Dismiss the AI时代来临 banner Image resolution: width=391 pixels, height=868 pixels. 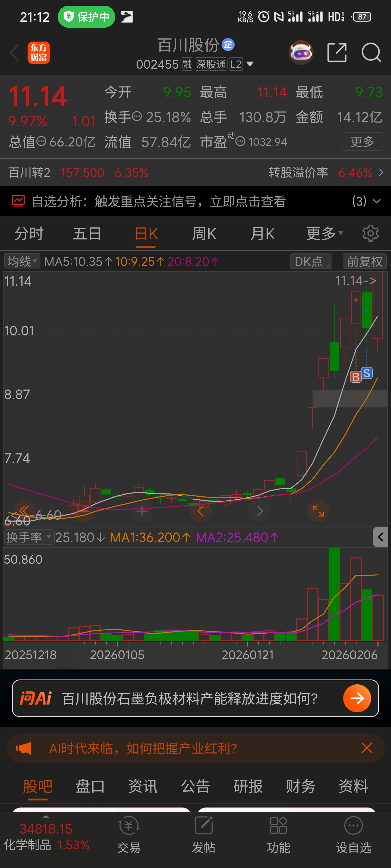(367, 748)
